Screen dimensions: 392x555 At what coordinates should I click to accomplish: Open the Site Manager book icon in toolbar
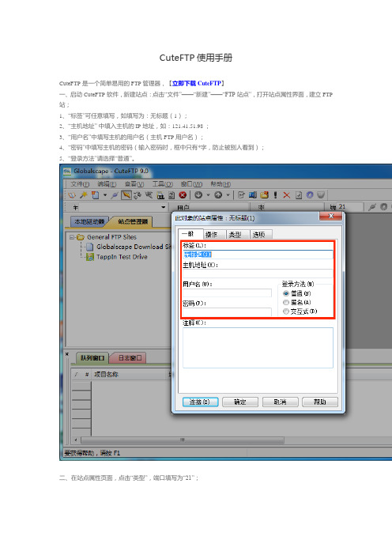click(72, 194)
